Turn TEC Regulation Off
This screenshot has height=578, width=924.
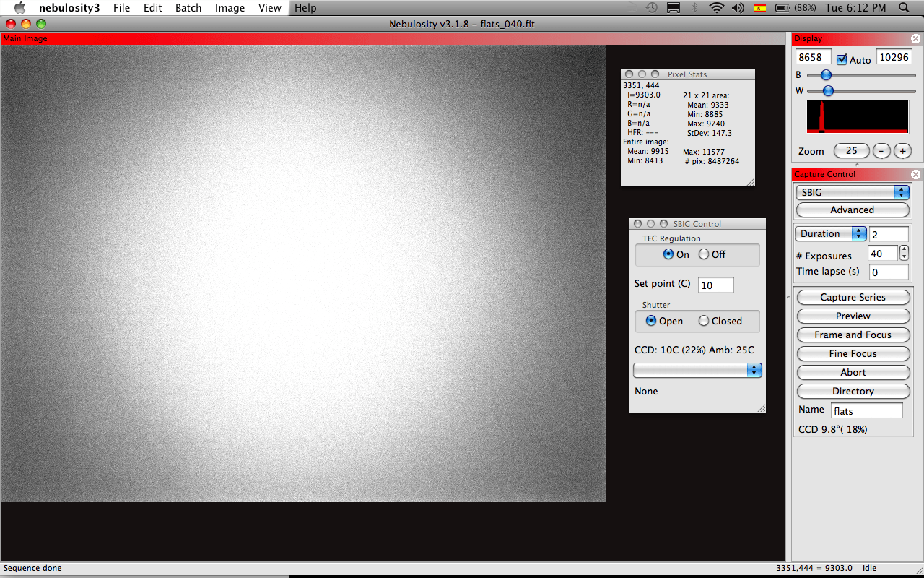pyautogui.click(x=704, y=254)
